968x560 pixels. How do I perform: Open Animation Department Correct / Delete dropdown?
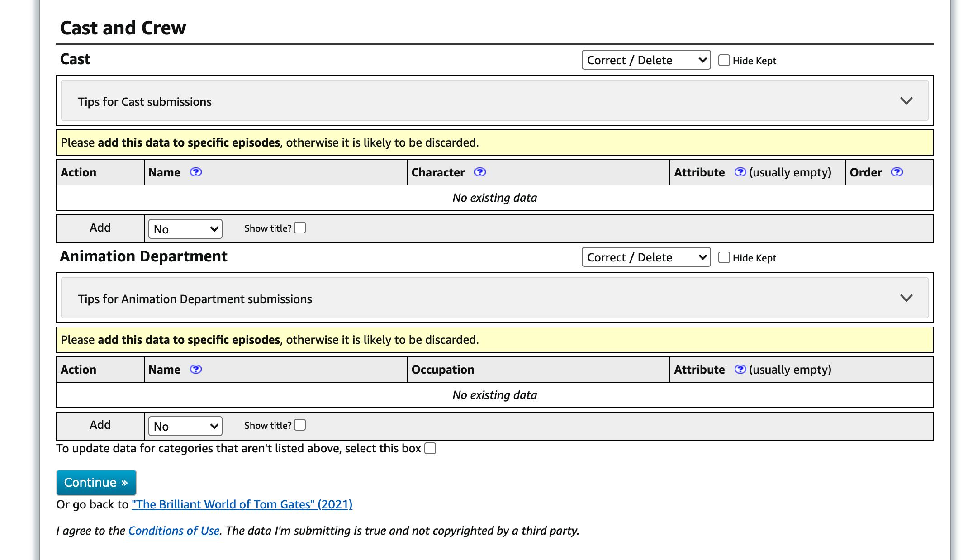click(x=646, y=257)
